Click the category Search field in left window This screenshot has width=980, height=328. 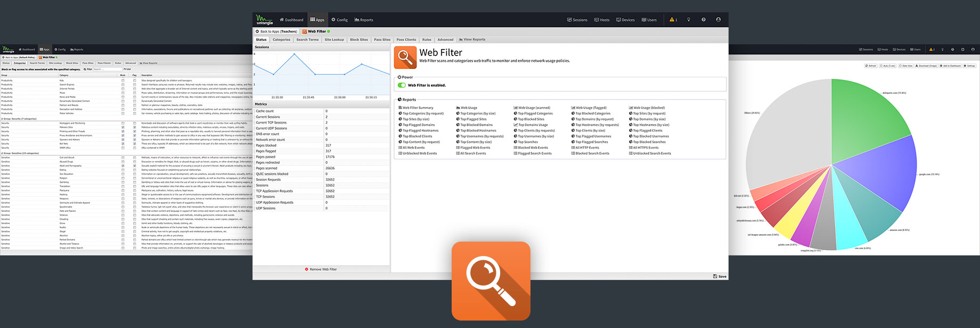pos(107,69)
